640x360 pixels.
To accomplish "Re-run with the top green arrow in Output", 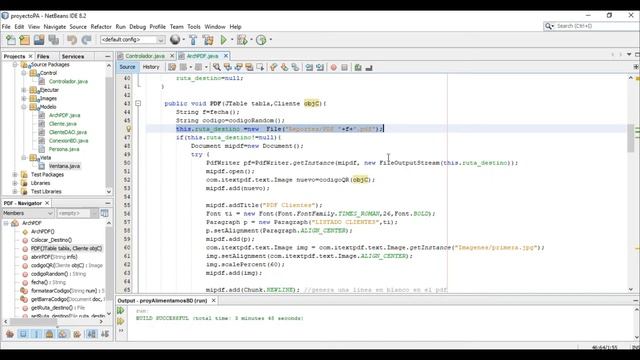I will [x=121, y=311].
